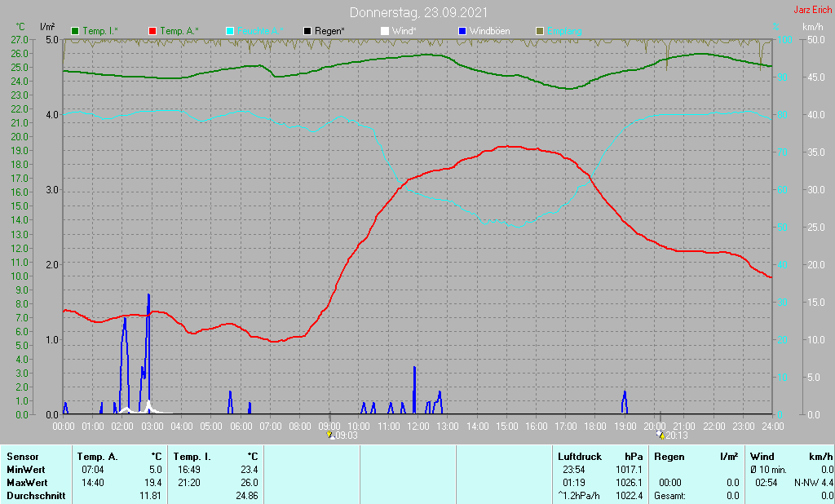Click the '18:00' time axis label

pyautogui.click(x=595, y=427)
